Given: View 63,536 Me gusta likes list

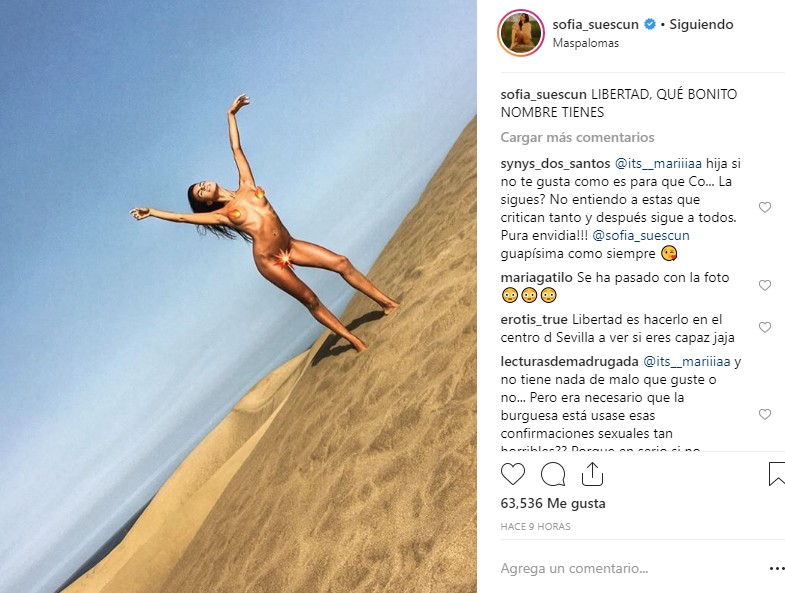Looking at the screenshot, I should (x=553, y=503).
